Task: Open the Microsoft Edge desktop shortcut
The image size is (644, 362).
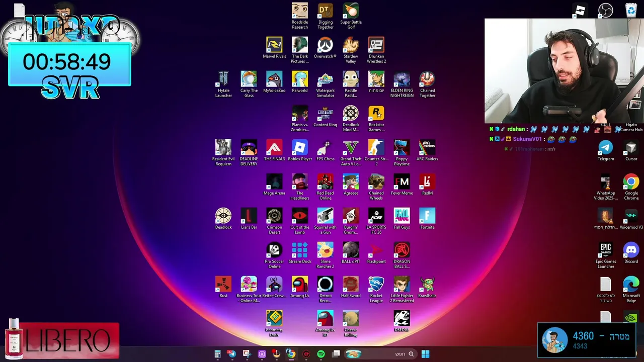Action: (631, 289)
